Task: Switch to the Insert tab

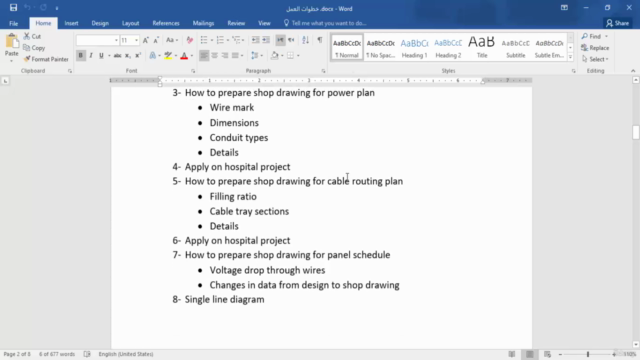Action: click(71, 23)
